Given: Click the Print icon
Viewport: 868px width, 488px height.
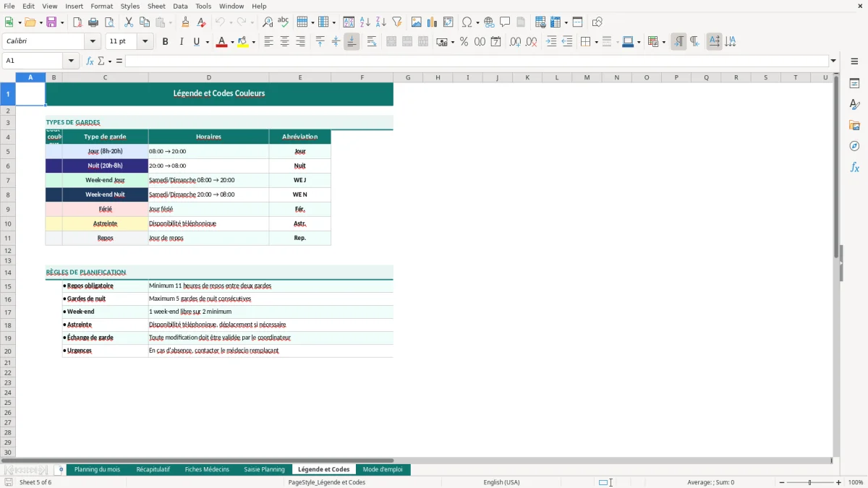Looking at the screenshot, I should (x=93, y=22).
